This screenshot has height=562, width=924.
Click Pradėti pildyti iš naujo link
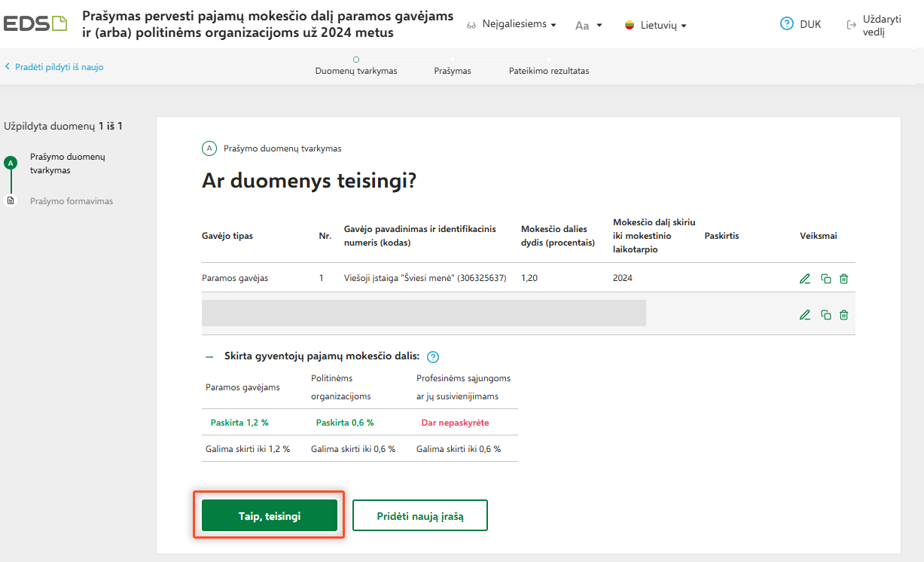[54, 67]
